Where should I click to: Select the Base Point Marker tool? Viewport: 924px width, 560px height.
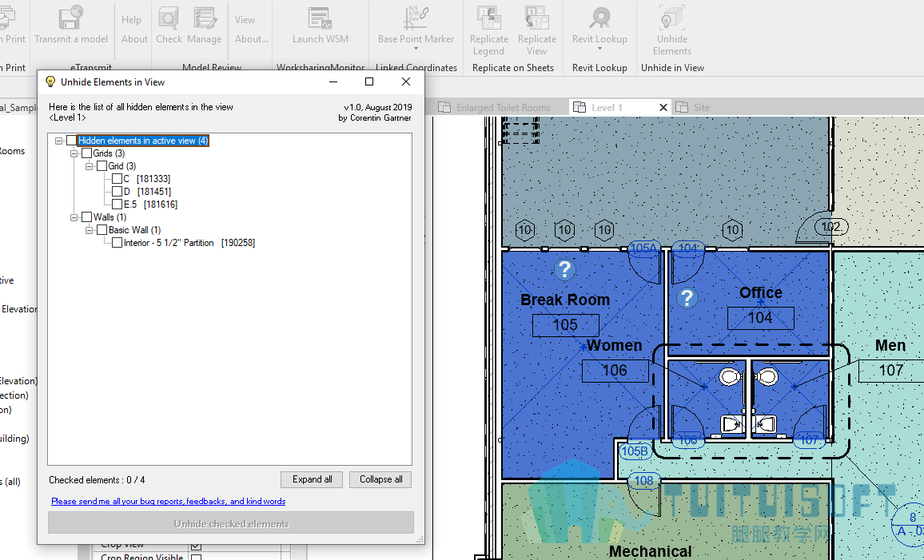coord(416,18)
